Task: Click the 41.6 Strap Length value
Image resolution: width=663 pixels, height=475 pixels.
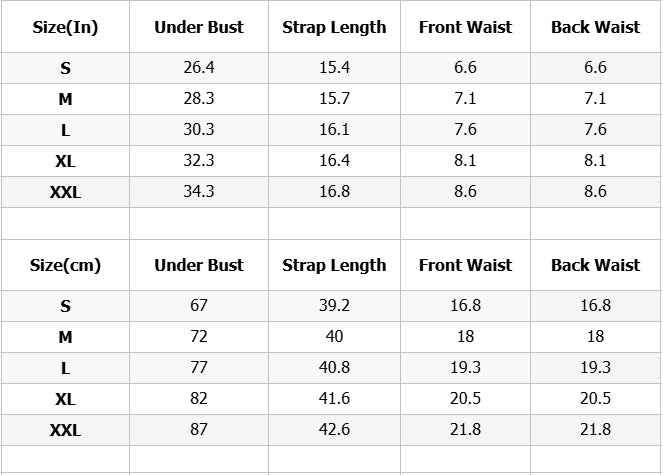Action: click(334, 398)
